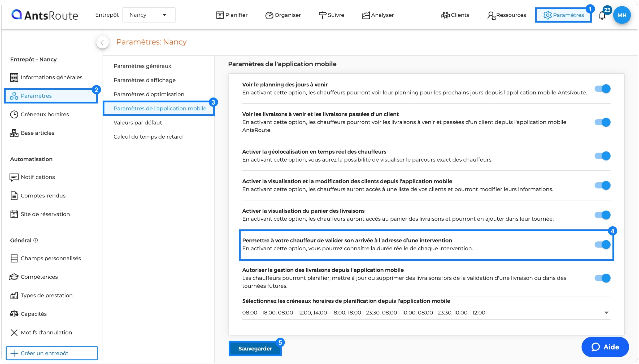
Task: Open the notifications bell icon
Action: (602, 15)
